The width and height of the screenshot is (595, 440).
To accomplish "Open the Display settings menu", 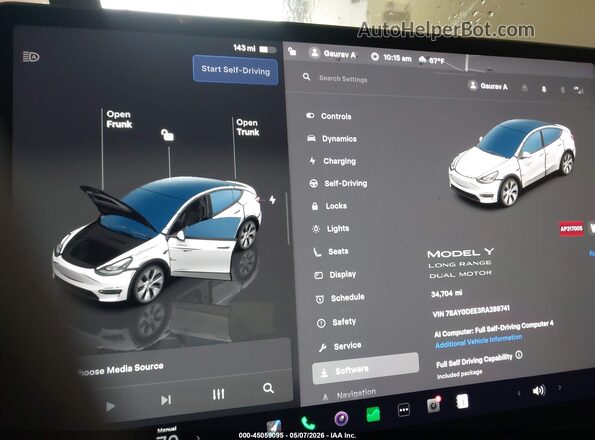I will point(335,274).
